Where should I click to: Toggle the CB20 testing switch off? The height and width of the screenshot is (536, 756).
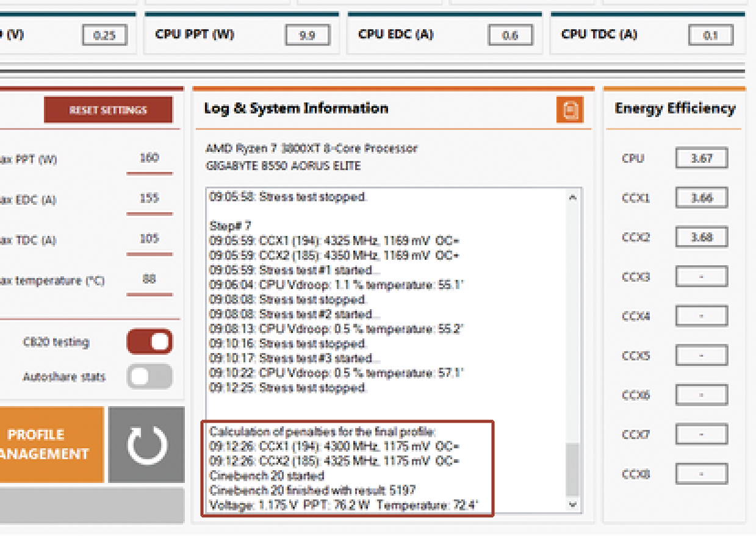(x=149, y=342)
